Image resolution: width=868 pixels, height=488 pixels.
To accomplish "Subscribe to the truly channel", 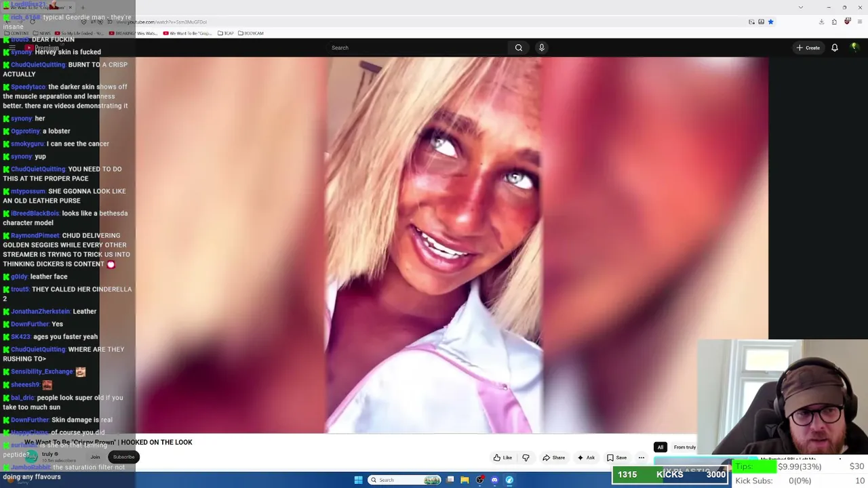I will tap(123, 457).
